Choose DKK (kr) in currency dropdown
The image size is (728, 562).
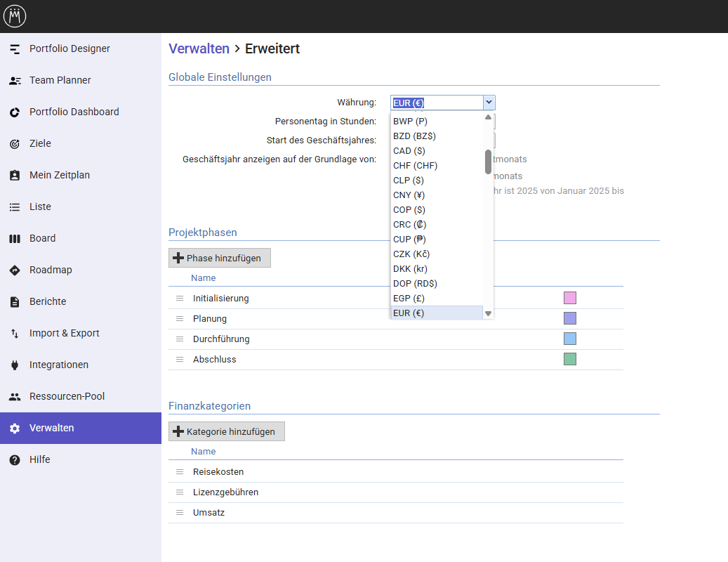[x=410, y=269]
